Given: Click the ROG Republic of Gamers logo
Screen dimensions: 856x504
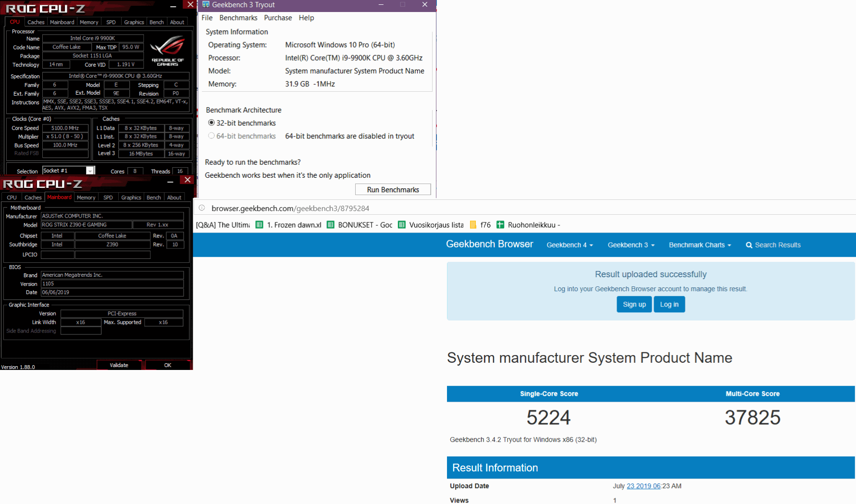Looking at the screenshot, I should point(167,51).
